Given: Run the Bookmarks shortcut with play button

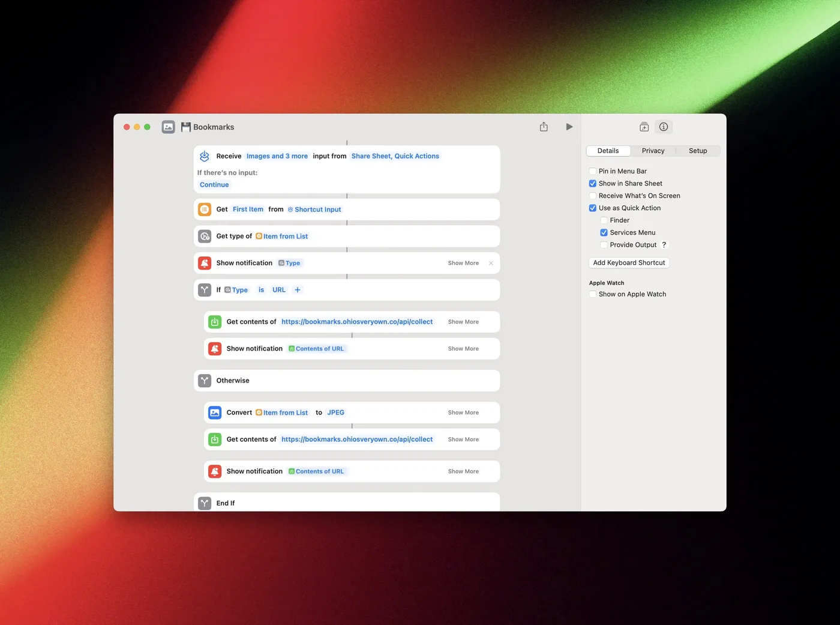Looking at the screenshot, I should (x=569, y=127).
